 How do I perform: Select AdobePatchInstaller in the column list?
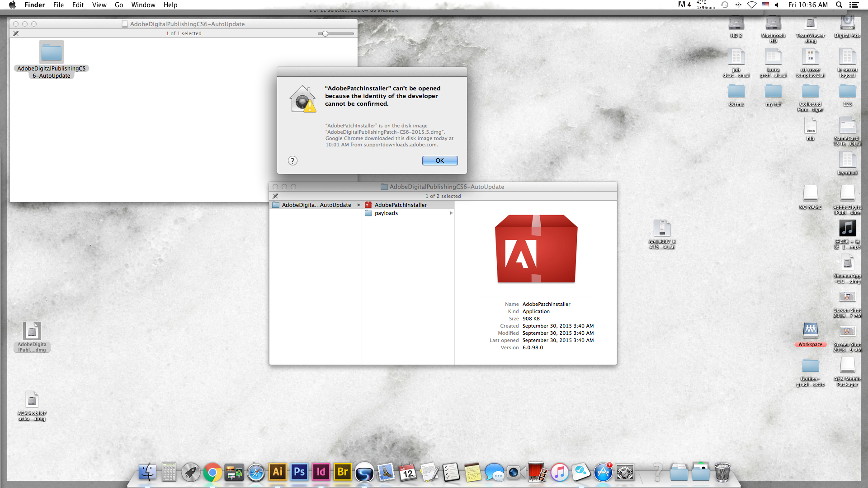point(408,205)
